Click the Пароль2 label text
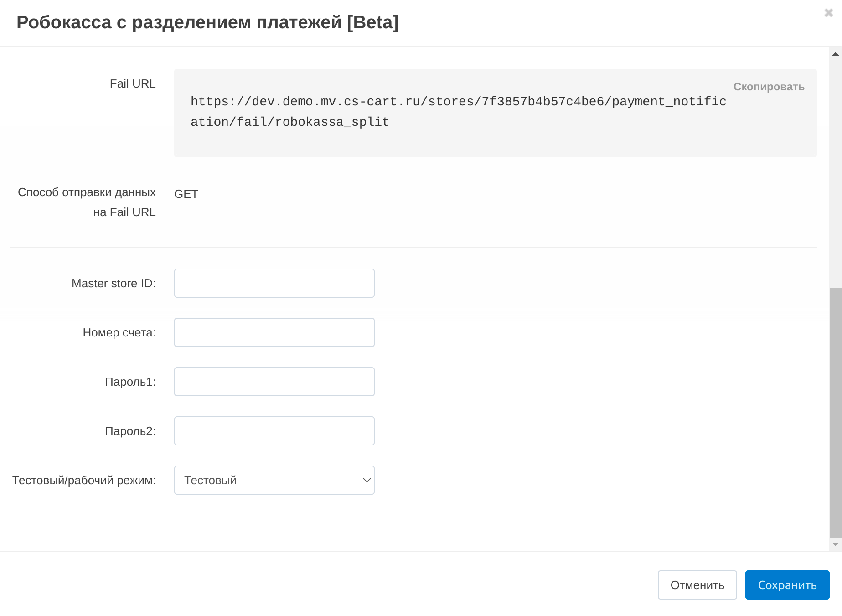 (130, 431)
